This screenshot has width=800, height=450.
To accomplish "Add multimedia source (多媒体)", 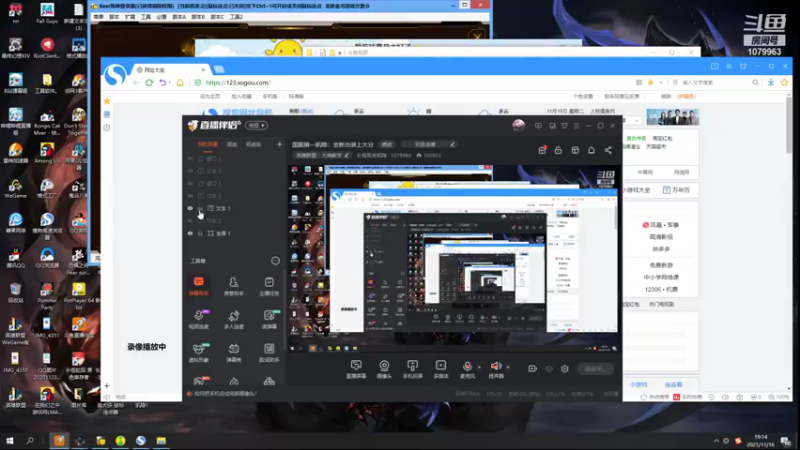I will pos(440,368).
